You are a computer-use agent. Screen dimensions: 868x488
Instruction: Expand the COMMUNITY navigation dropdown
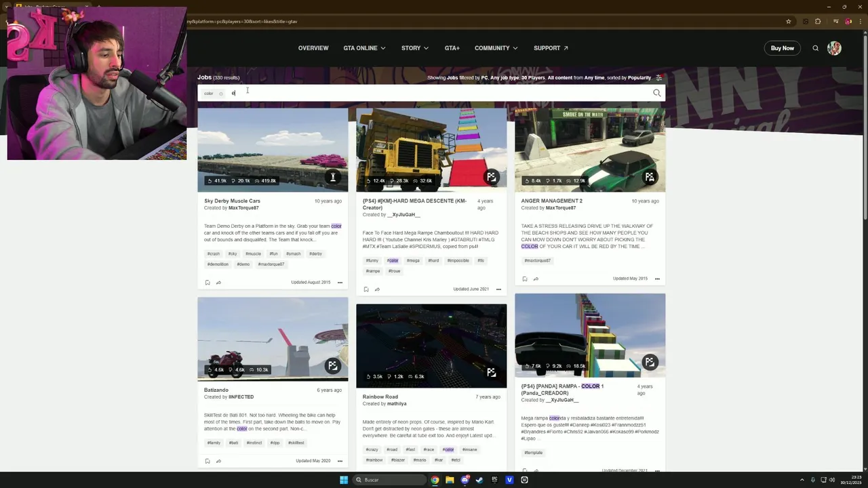coord(496,48)
